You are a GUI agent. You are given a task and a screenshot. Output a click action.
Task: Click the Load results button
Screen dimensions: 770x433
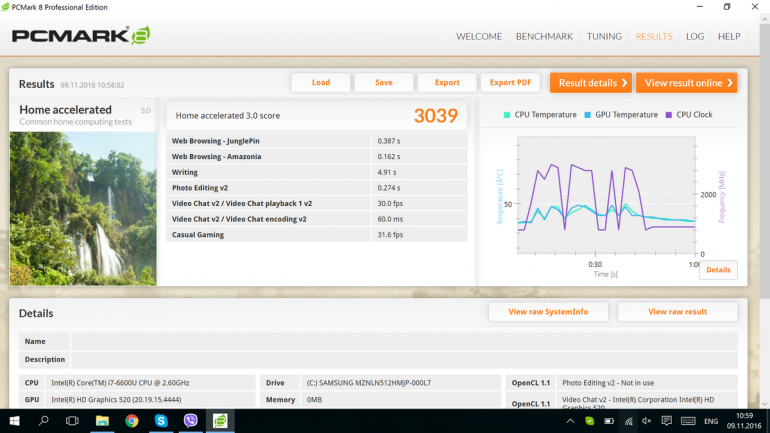[321, 82]
